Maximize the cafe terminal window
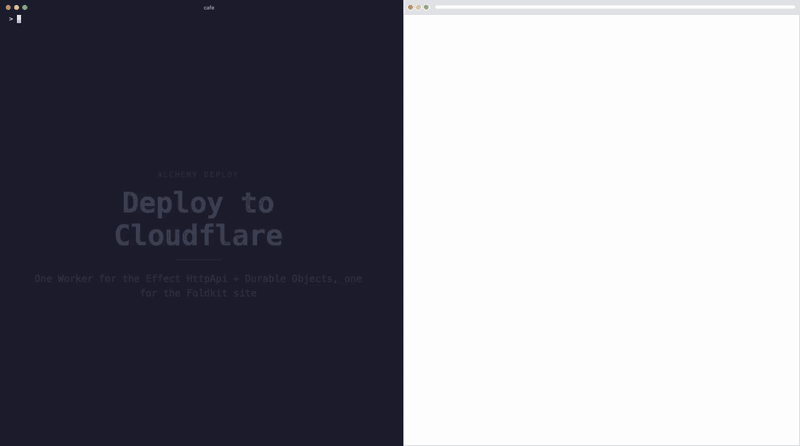Image resolution: width=800 pixels, height=446 pixels. tap(24, 8)
